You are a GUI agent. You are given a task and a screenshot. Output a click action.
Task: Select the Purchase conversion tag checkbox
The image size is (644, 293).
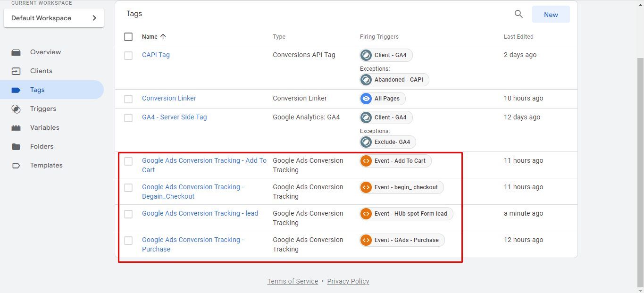[128, 241]
